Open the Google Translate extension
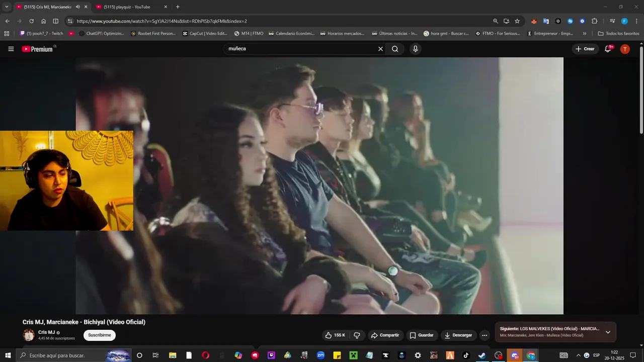 coord(546,21)
